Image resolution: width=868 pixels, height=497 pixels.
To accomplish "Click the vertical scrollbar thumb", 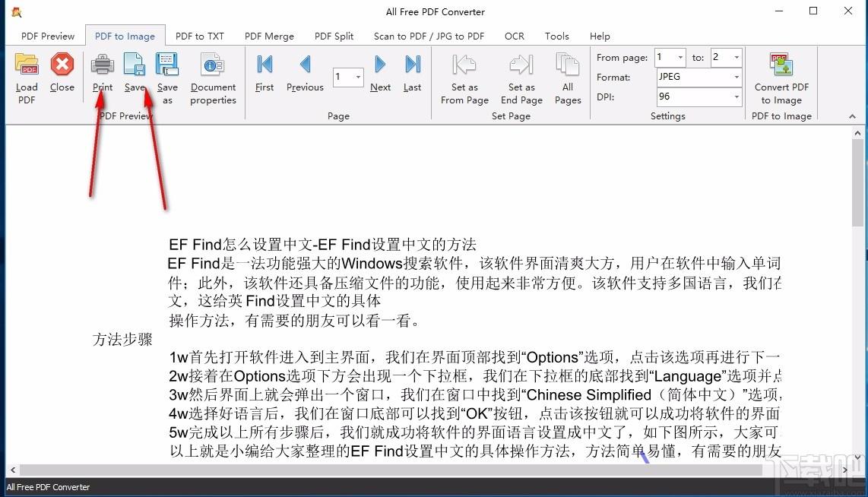I will coord(857,182).
